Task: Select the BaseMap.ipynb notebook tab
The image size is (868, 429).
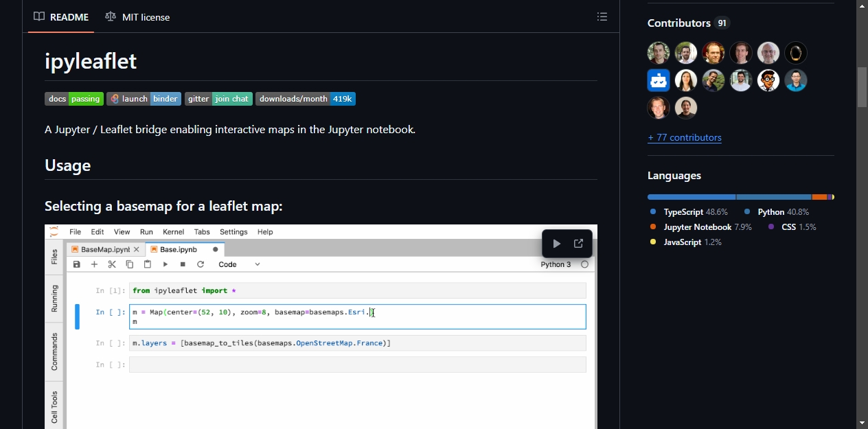Action: [x=105, y=250]
